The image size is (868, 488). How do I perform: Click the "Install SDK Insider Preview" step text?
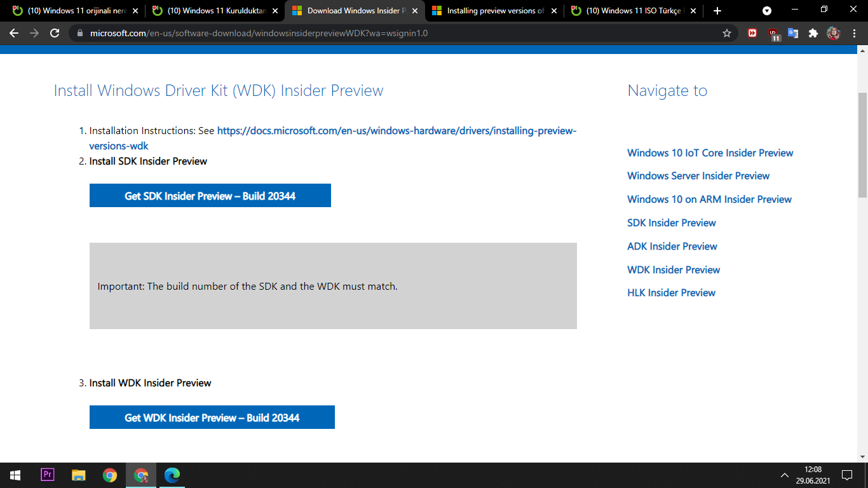tap(148, 161)
